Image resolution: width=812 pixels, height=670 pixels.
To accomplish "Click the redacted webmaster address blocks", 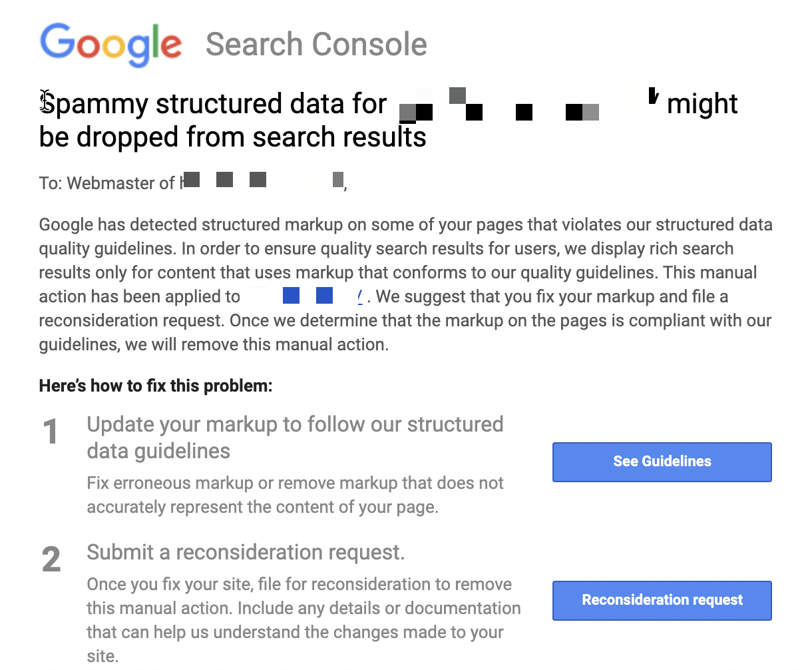I will click(x=262, y=180).
